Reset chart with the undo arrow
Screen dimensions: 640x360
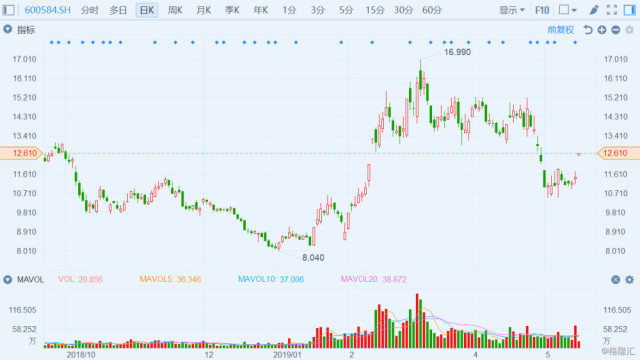(588, 30)
